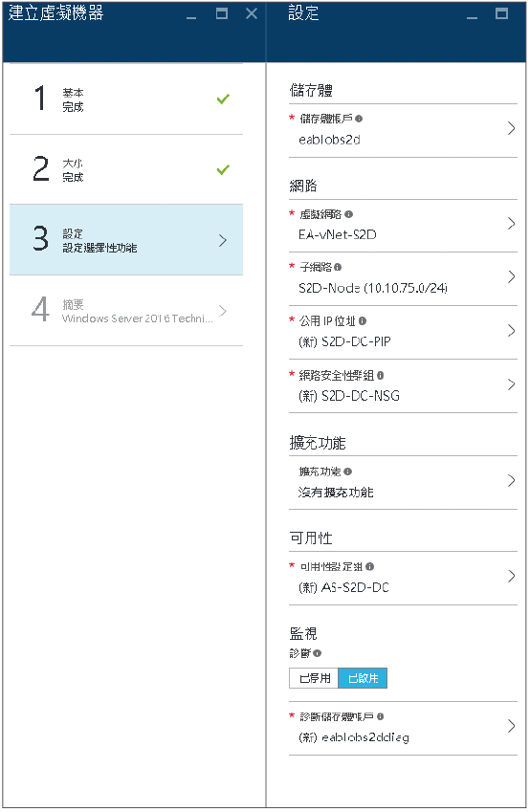
Task: Click info icon next to 虛擬網路
Action: (348, 214)
